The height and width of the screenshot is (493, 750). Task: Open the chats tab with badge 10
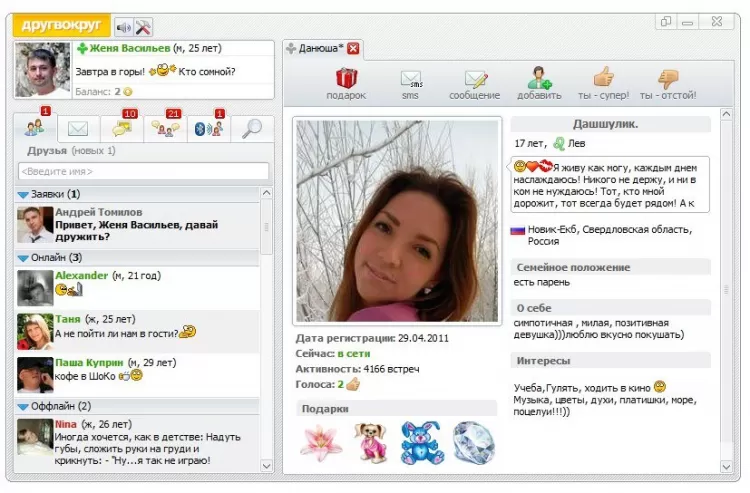point(121,129)
